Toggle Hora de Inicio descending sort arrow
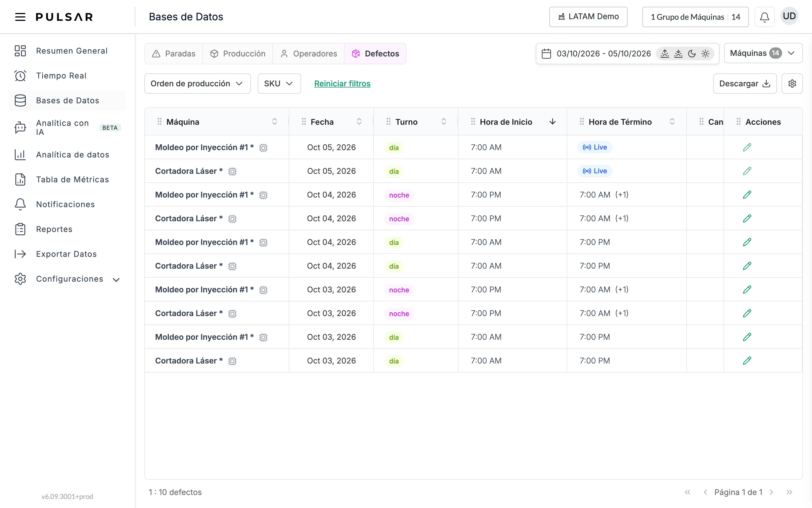 [552, 122]
